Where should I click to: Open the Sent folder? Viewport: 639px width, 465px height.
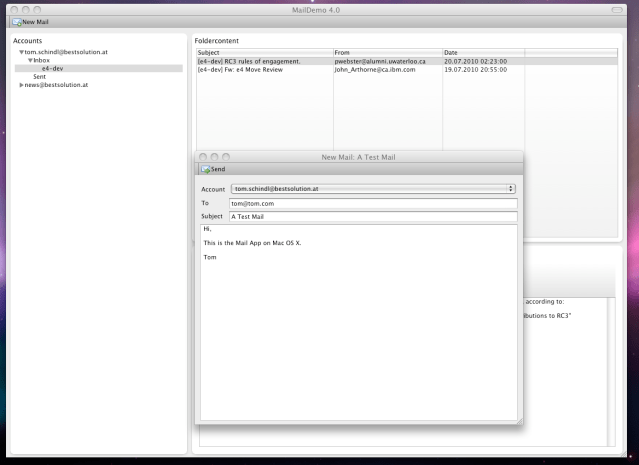(40, 76)
